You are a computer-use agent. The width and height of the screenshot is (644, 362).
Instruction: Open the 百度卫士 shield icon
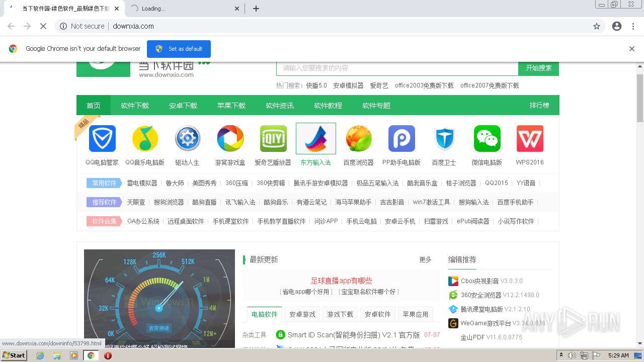(x=444, y=139)
